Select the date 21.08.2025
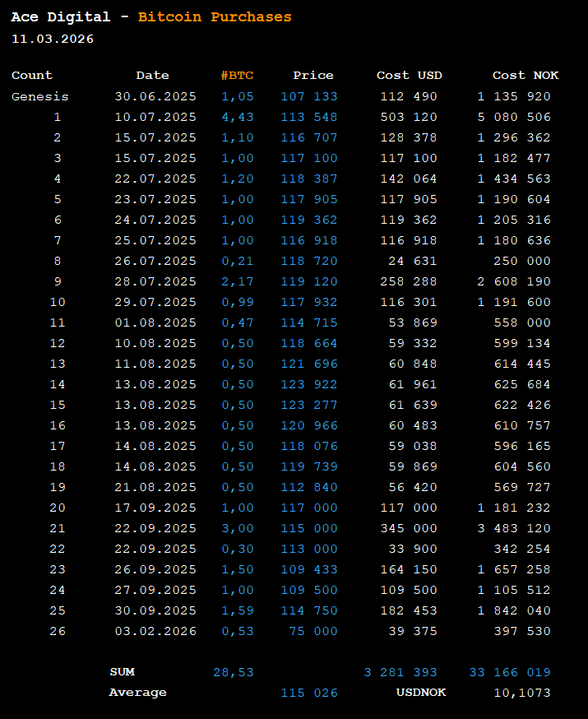Image resolution: width=588 pixels, height=719 pixels. pyautogui.click(x=155, y=487)
